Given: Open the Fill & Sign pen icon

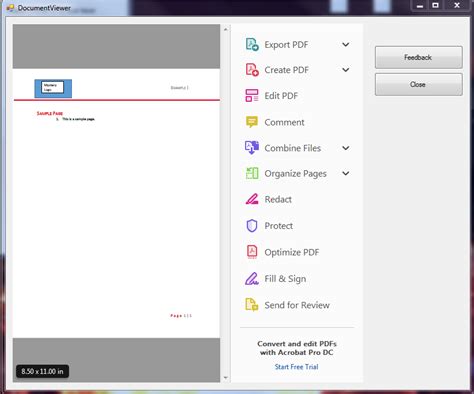Looking at the screenshot, I should tap(252, 279).
